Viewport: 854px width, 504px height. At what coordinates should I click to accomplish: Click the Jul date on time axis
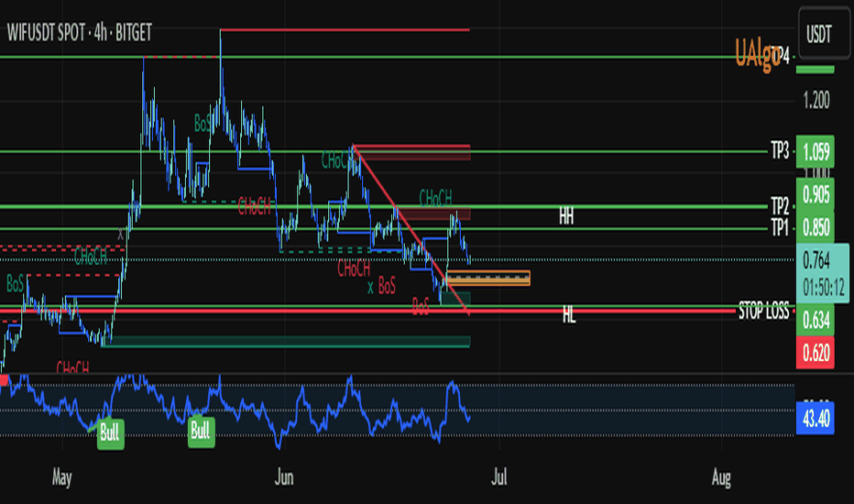pos(498,477)
